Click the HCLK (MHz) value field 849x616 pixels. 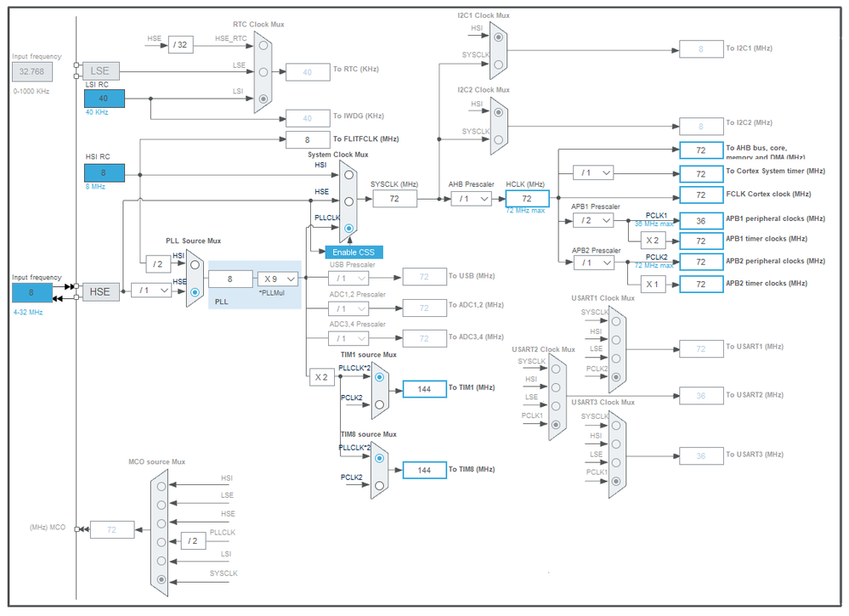coord(527,199)
